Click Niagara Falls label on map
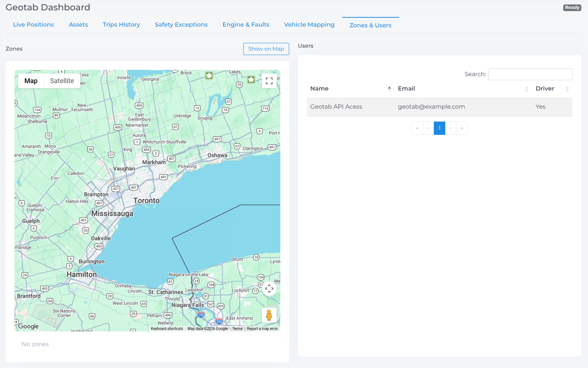 pos(188,305)
